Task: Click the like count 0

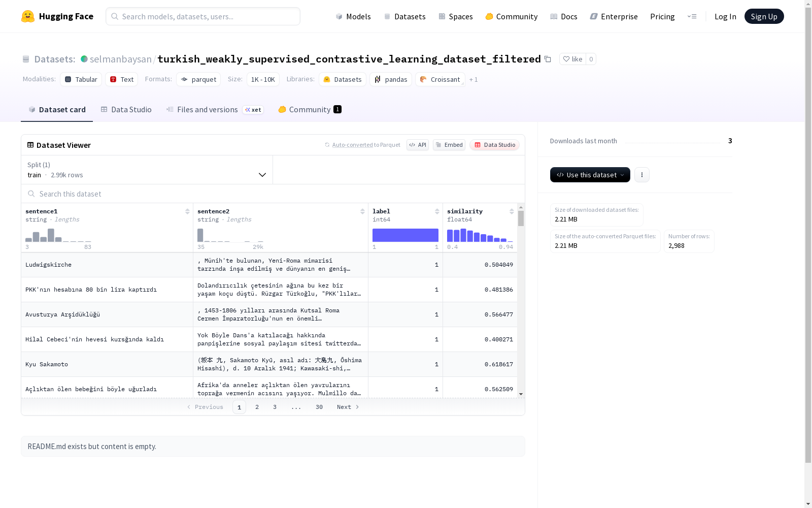Action: (591, 59)
